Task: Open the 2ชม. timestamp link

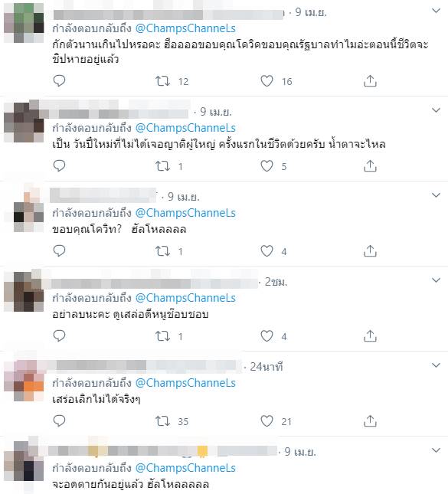Action: [x=276, y=282]
